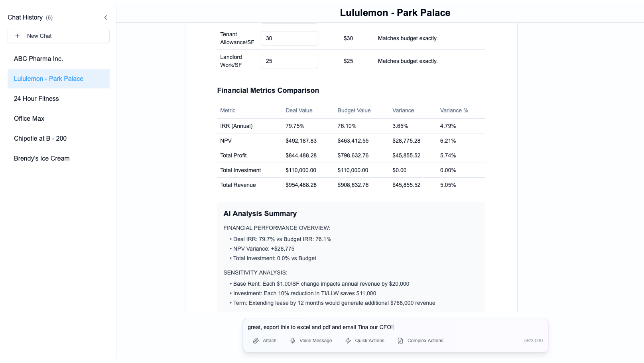644x363 pixels.
Task: Click the Total Revenue row label
Action: [238, 185]
